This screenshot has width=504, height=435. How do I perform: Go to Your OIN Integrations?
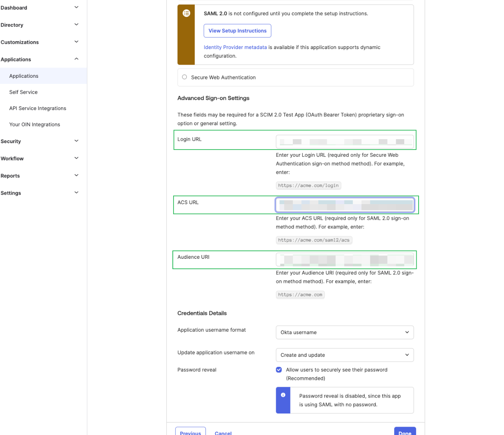[35, 124]
